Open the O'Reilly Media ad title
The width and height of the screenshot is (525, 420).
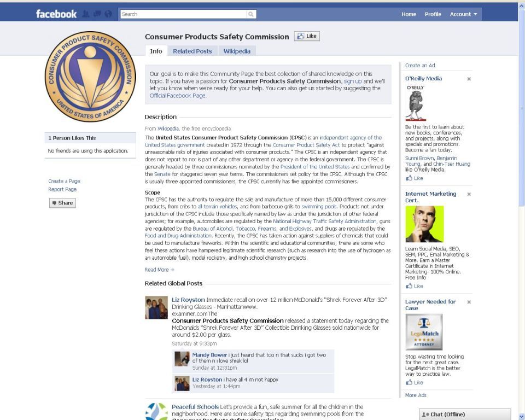point(423,79)
